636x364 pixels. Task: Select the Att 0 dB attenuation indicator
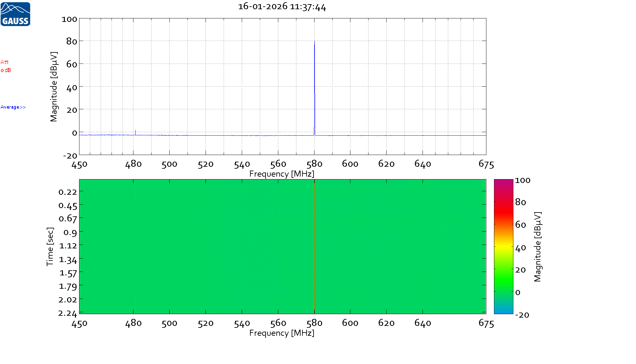[x=5, y=67]
